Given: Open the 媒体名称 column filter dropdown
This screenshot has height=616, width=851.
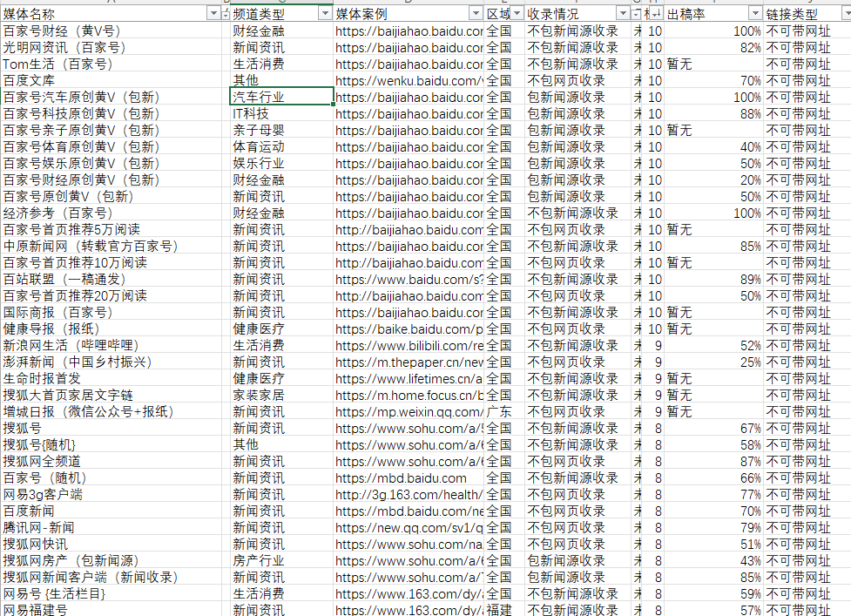Looking at the screenshot, I should pos(213,14).
